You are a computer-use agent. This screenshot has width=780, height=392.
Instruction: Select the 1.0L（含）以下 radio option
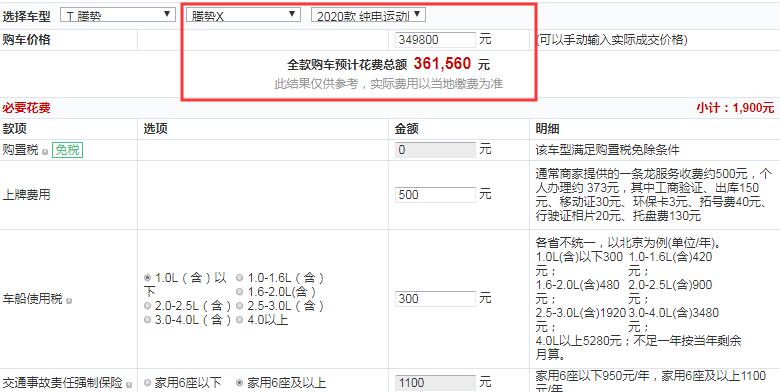[x=148, y=278]
